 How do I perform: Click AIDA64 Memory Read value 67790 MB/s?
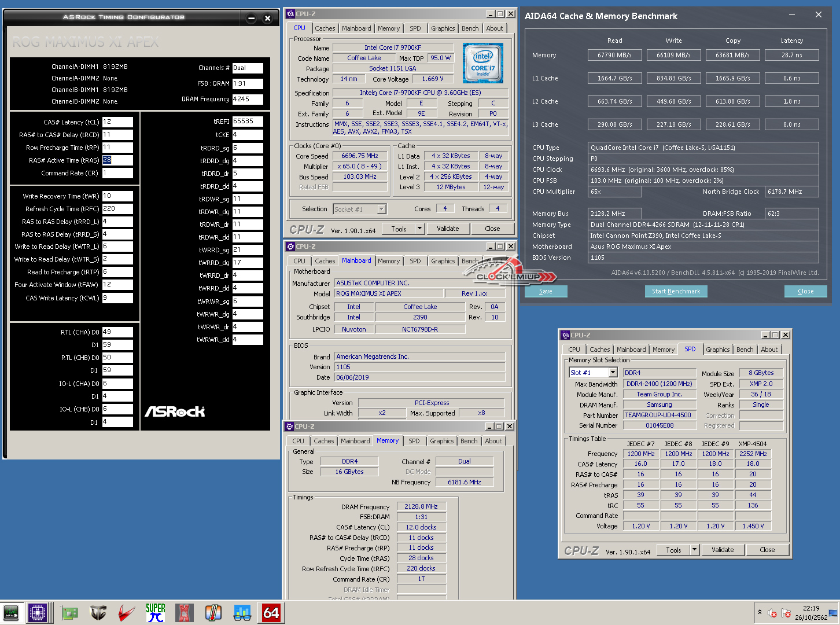(614, 55)
